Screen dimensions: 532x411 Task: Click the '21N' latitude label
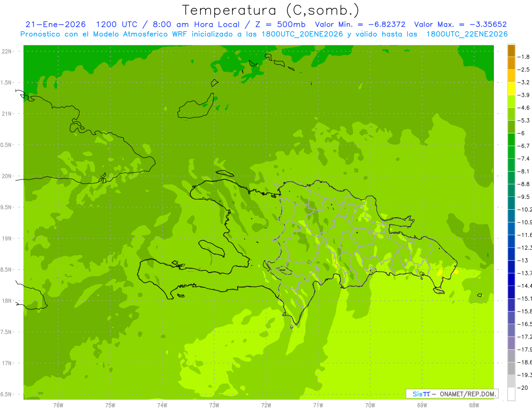tap(7, 114)
